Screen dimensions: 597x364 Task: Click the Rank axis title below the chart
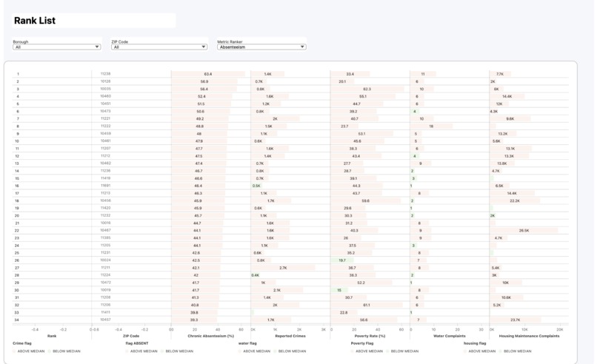click(52, 336)
